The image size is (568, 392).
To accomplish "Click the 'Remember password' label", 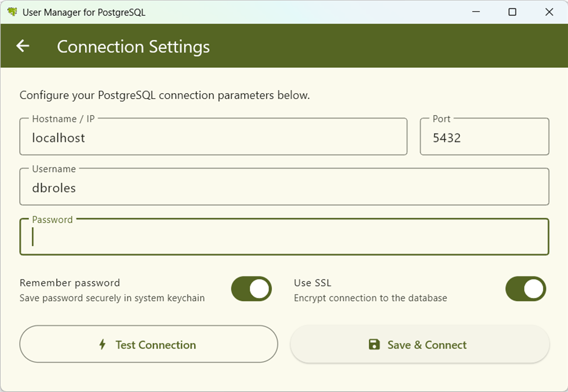I will [x=70, y=282].
